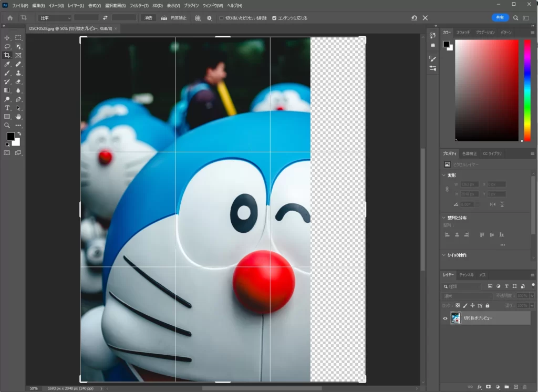Select the Horizontal Type tool
Viewport: 538px width, 392px height.
coord(7,108)
